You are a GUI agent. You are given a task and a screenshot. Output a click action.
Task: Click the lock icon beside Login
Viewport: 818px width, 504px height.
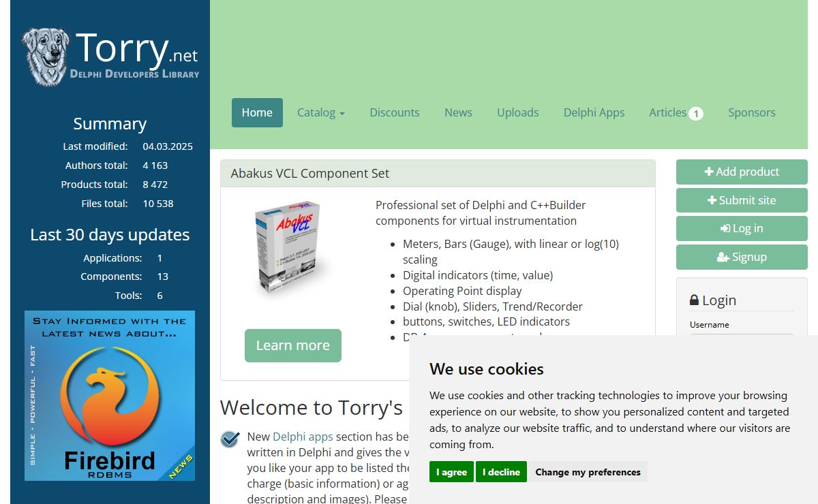(694, 300)
